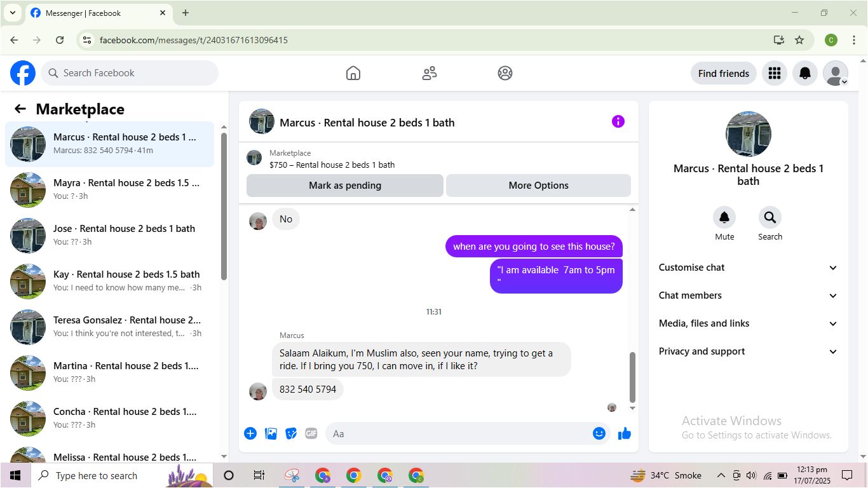The width and height of the screenshot is (868, 488).
Task: Send a thumbs-up like
Action: 625,433
